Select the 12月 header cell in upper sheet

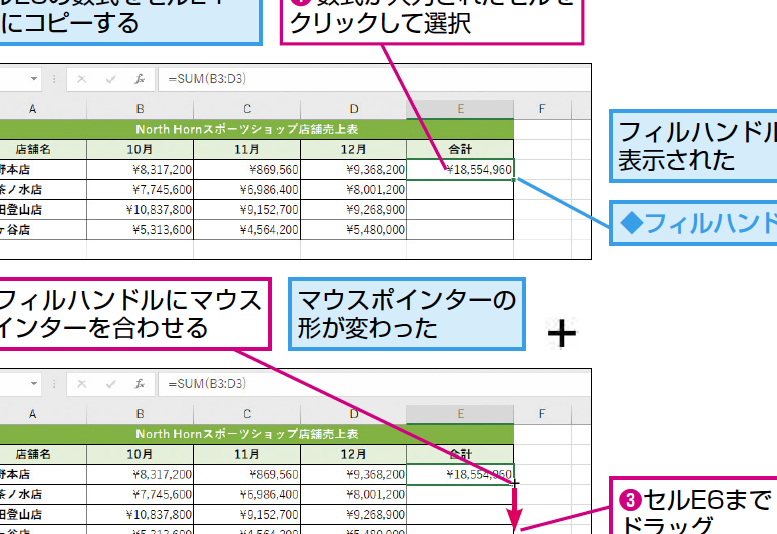(353, 149)
